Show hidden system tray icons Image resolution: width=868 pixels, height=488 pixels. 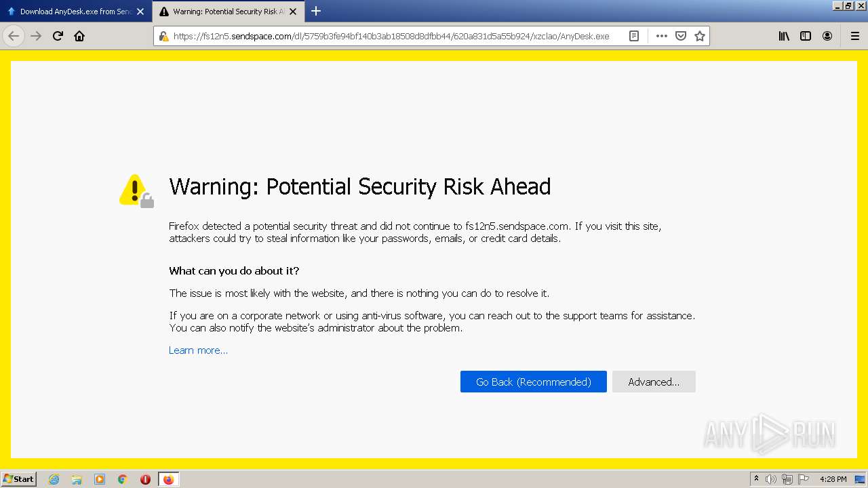(x=756, y=479)
